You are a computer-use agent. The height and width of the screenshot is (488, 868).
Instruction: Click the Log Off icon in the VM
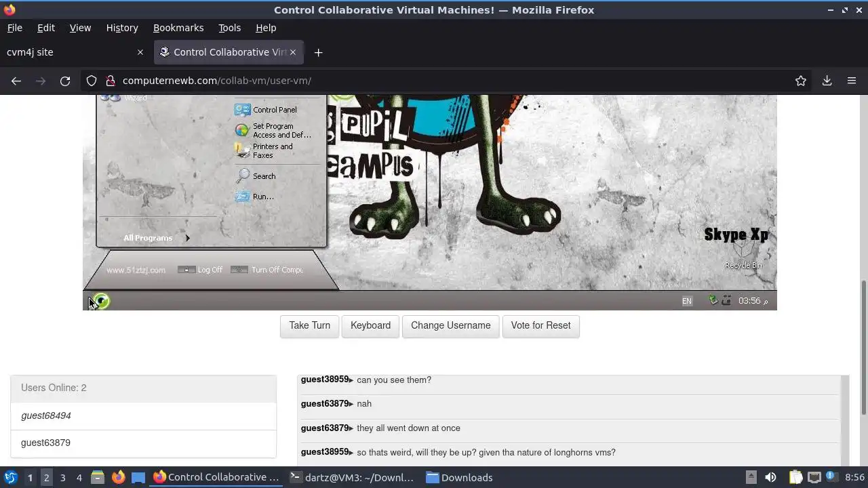186,270
